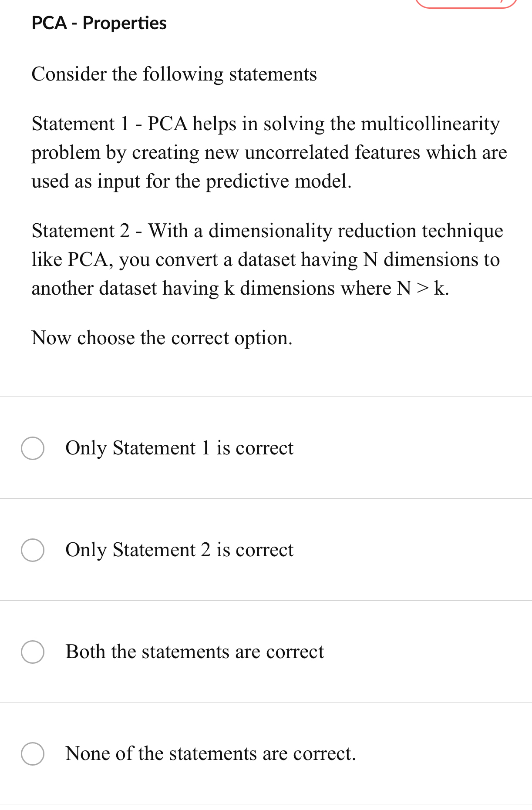
Task: Pick 'None of the statements are correct' option
Action: coord(210,754)
